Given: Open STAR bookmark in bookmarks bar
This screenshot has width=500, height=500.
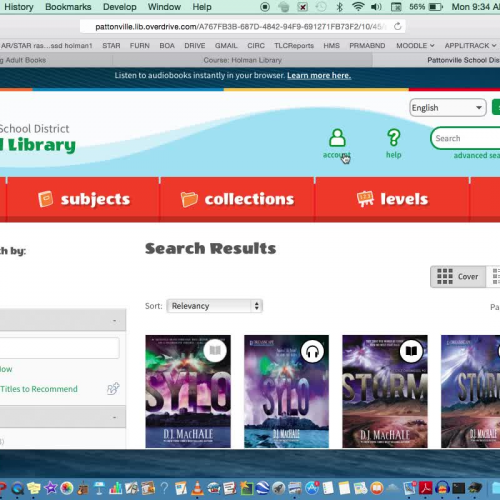Looking at the screenshot, I should coord(111,46).
